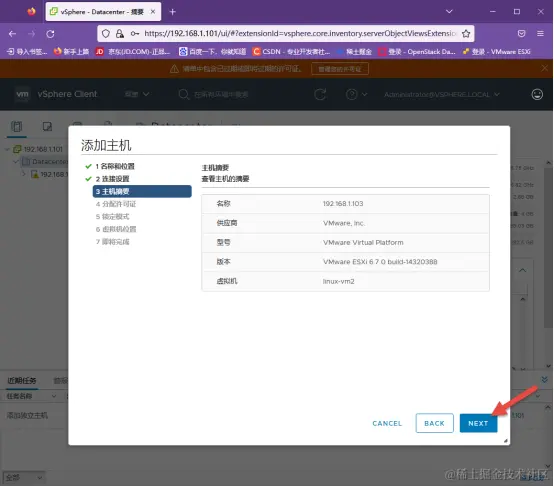The image size is (554, 486).
Task: Bookmark this page with the star
Action: (x=466, y=34)
